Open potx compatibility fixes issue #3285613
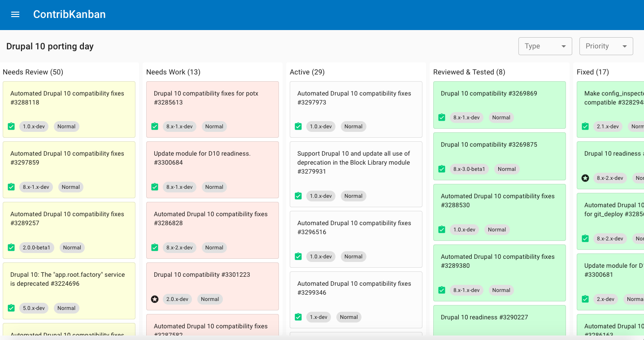This screenshot has height=340, width=644. tap(213, 109)
